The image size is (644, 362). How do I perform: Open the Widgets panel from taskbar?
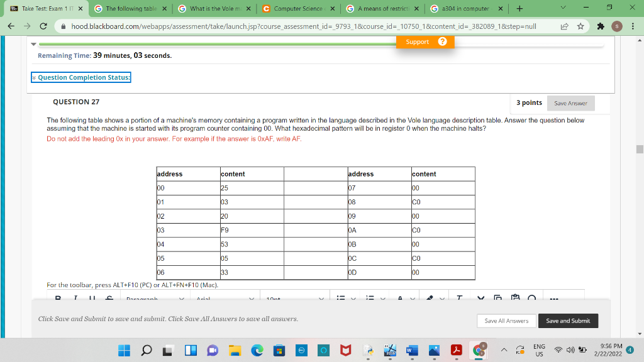coord(191,350)
